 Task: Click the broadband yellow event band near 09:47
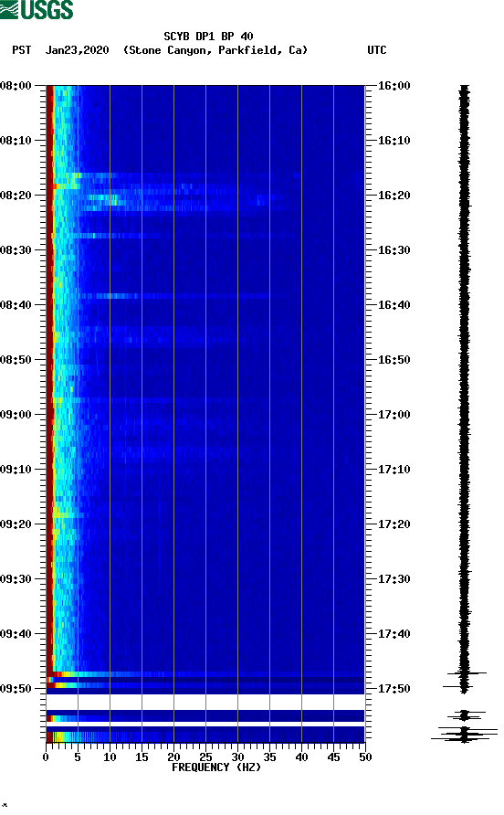click(205, 674)
